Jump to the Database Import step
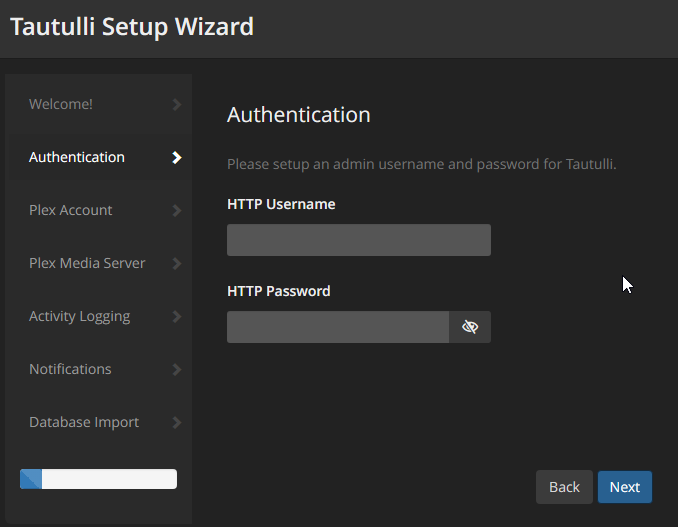Screen dimensions: 678x527 (84, 422)
